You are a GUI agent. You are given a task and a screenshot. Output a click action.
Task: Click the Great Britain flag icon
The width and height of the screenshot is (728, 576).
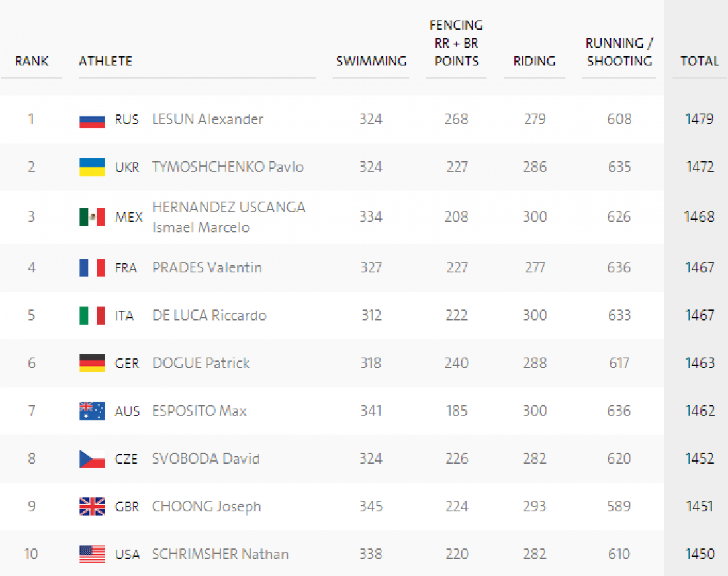[x=93, y=507]
